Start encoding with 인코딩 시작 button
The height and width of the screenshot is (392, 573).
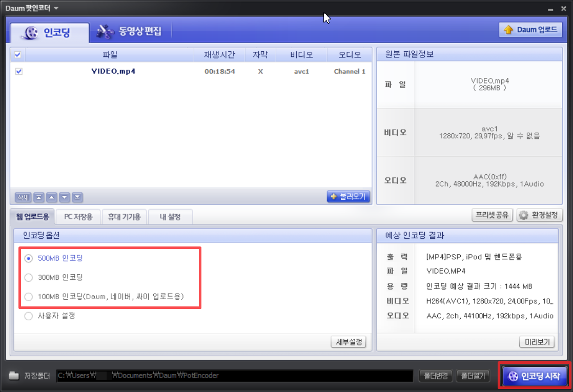coord(535,376)
